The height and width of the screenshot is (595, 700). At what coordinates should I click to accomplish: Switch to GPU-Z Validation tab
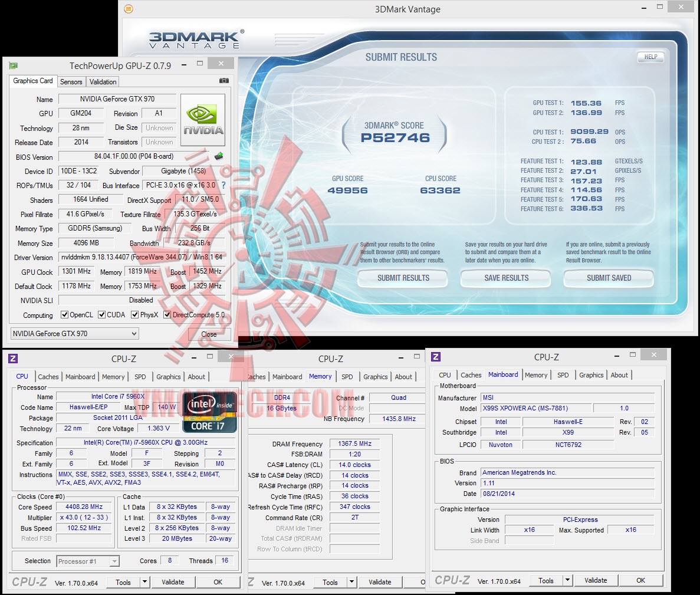103,82
